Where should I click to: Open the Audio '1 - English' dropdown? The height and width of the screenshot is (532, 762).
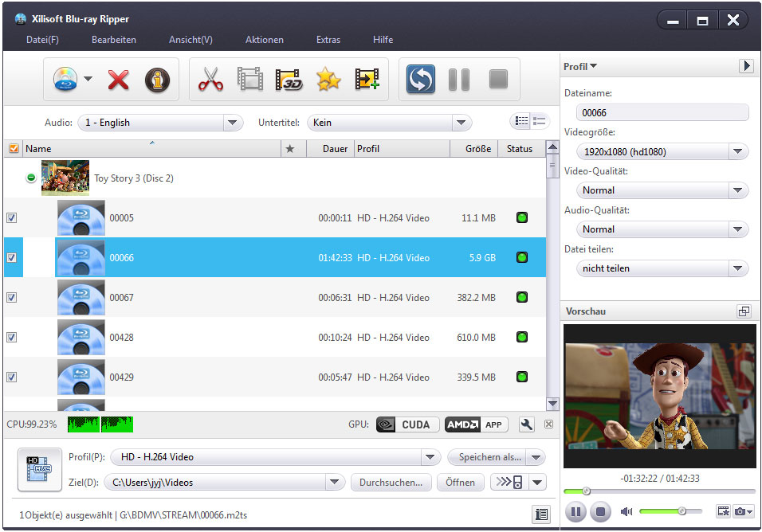point(160,123)
